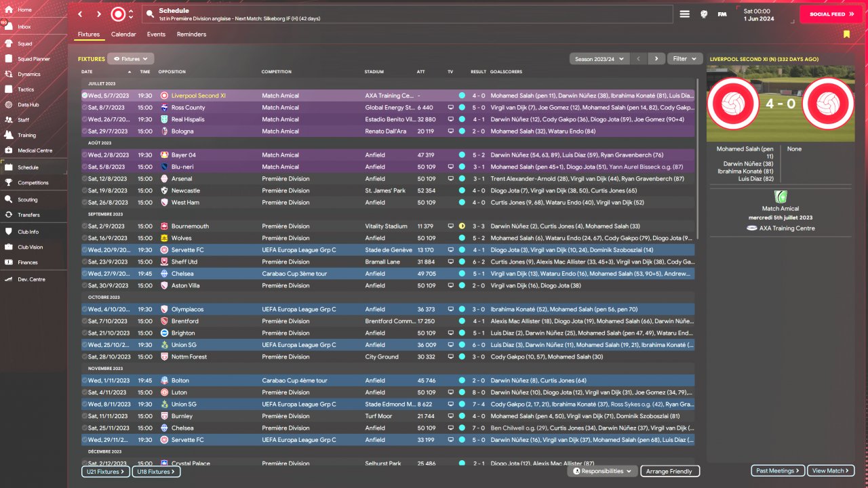Viewport: 868px width, 488px height.
Task: Click the search magnifier icon
Action: point(150,14)
